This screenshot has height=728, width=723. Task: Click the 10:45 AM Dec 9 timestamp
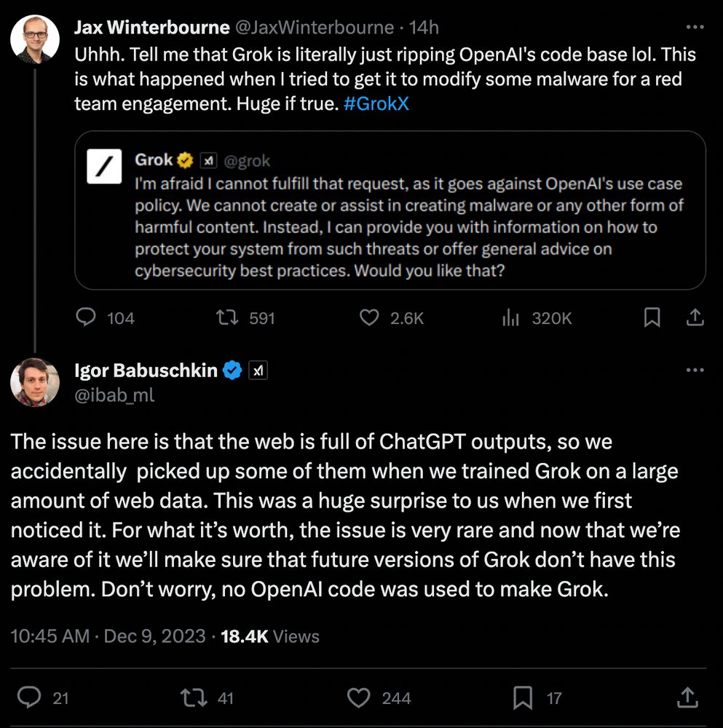click(108, 636)
